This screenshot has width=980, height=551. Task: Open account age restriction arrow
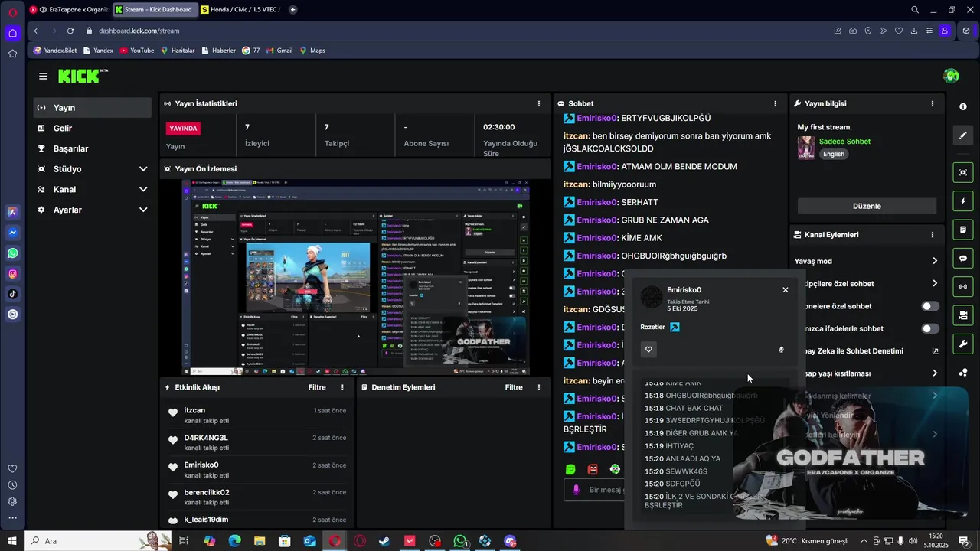[x=935, y=373]
